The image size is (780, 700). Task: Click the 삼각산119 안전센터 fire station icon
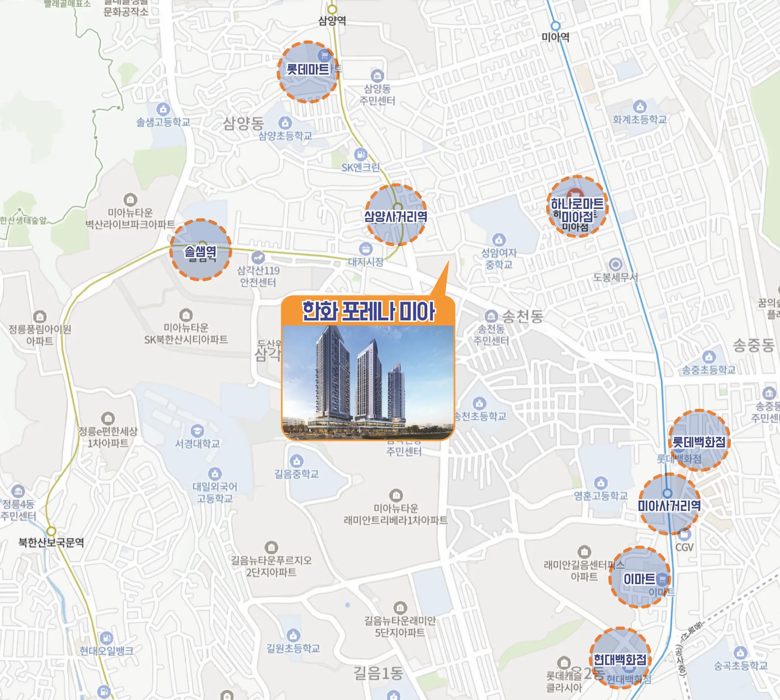click(258, 257)
